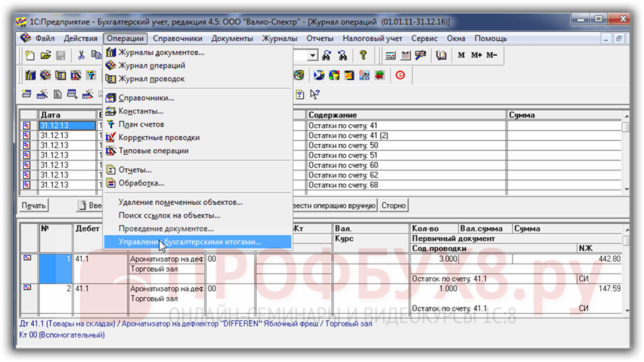Click the operations journal toolbar icon

pyautogui.click(x=45, y=75)
